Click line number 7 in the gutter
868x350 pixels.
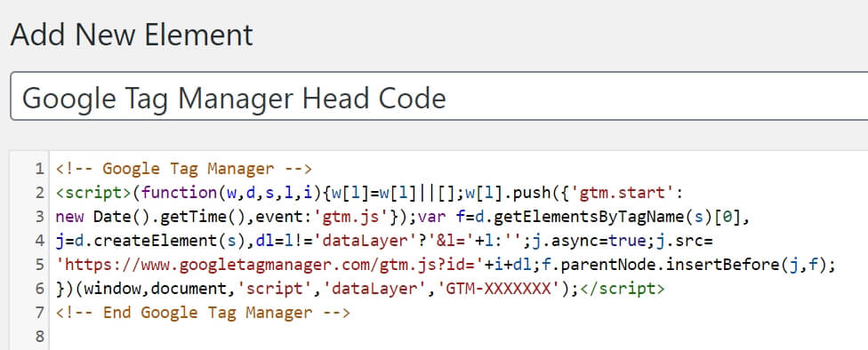click(x=39, y=313)
